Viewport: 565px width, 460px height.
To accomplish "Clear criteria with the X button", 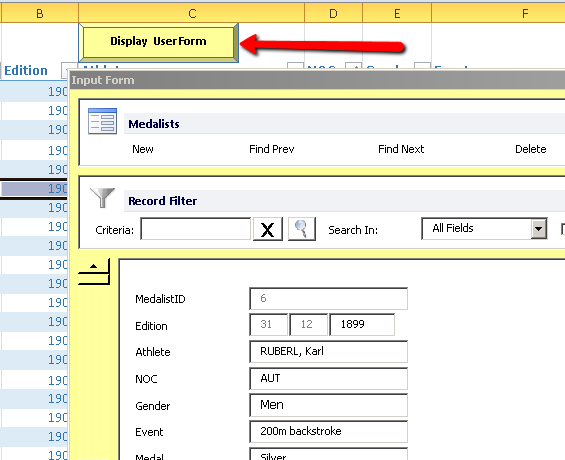I will click(x=268, y=229).
